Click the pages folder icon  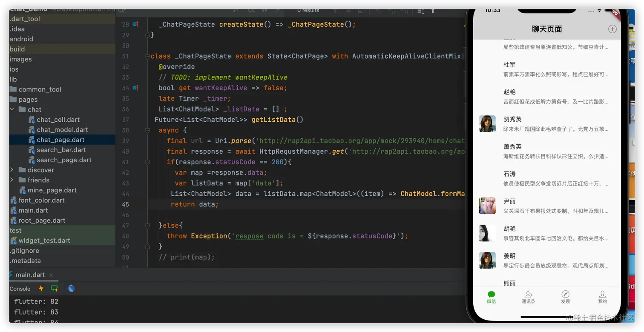coord(13,99)
